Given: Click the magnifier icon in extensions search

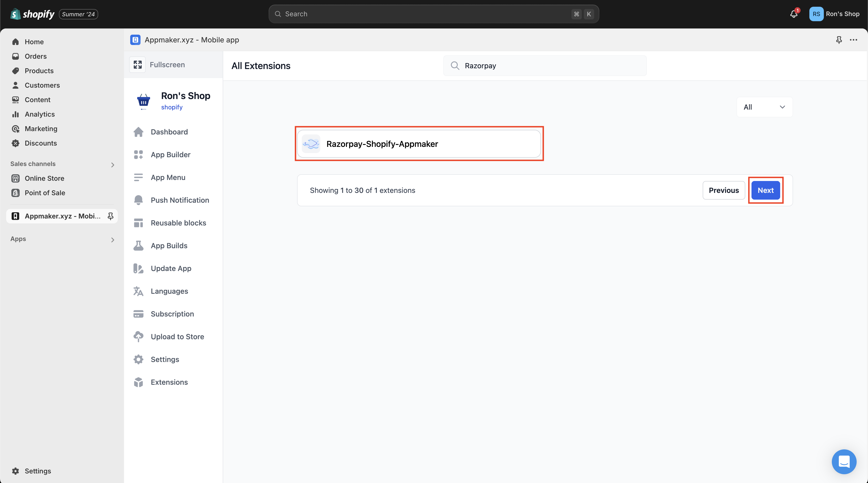Looking at the screenshot, I should (455, 66).
